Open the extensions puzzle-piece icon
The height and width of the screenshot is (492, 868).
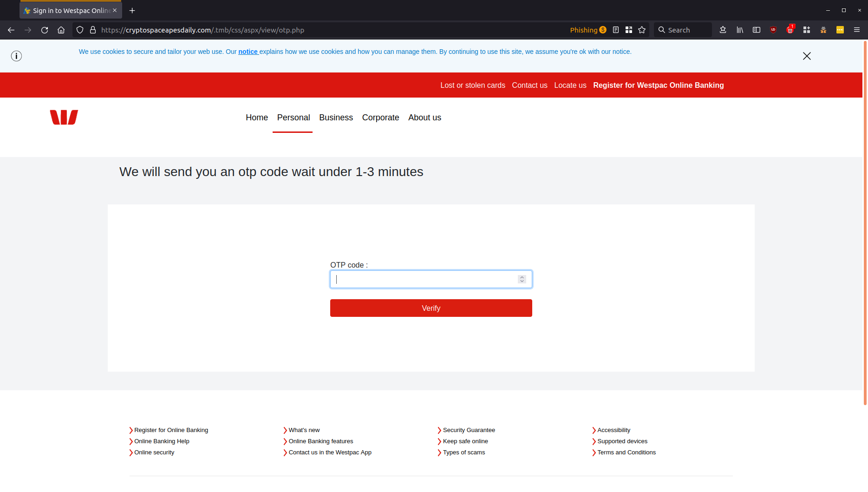coord(807,29)
